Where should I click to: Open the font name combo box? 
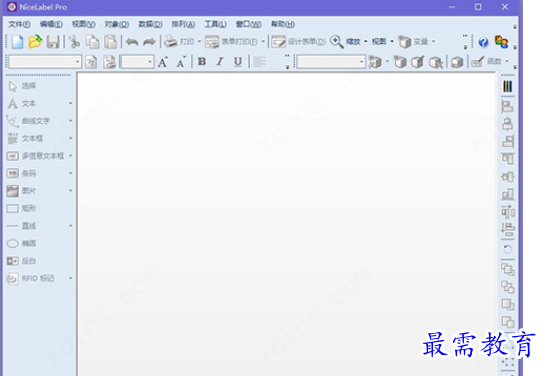[45, 62]
